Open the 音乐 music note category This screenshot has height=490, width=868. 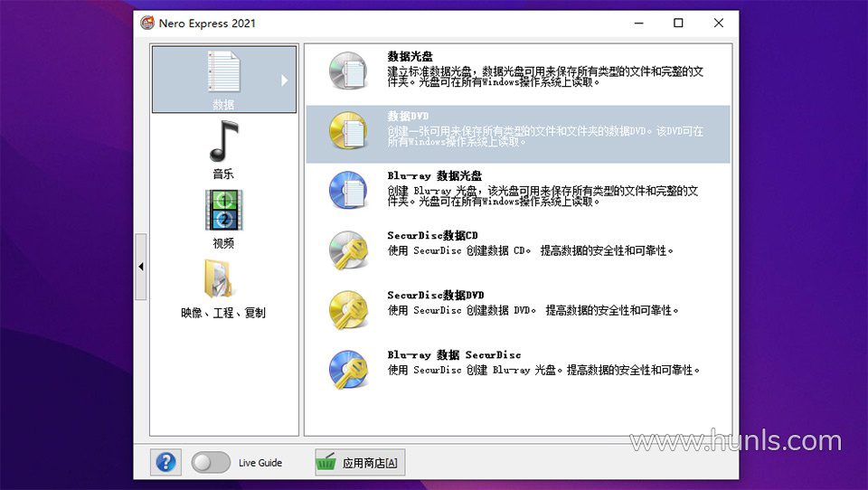223,141
